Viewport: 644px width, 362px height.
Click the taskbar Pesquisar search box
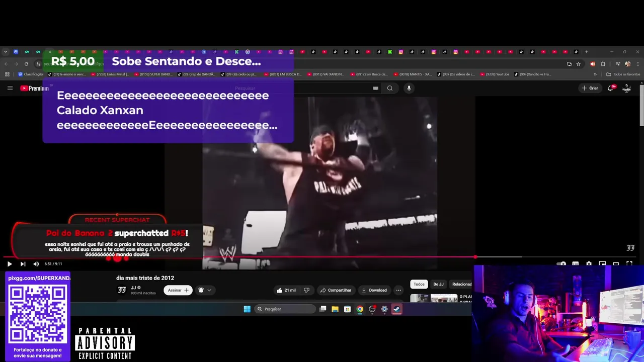[284, 309]
